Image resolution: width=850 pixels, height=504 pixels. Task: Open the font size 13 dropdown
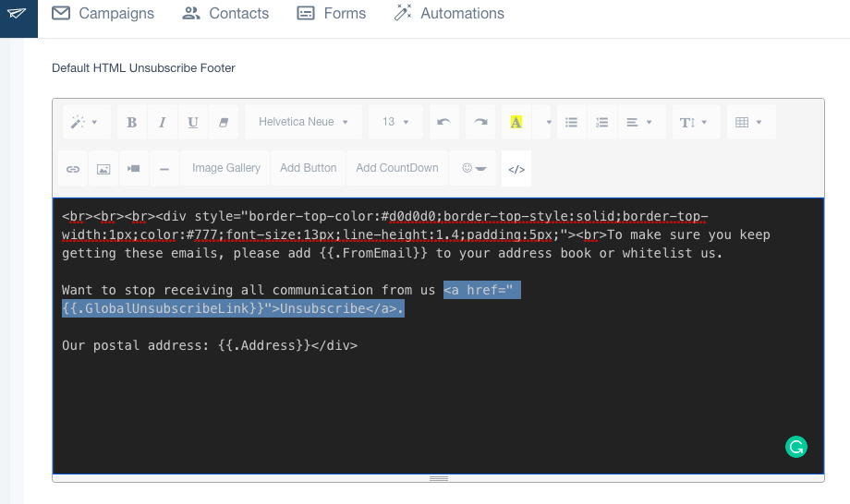pyautogui.click(x=395, y=122)
